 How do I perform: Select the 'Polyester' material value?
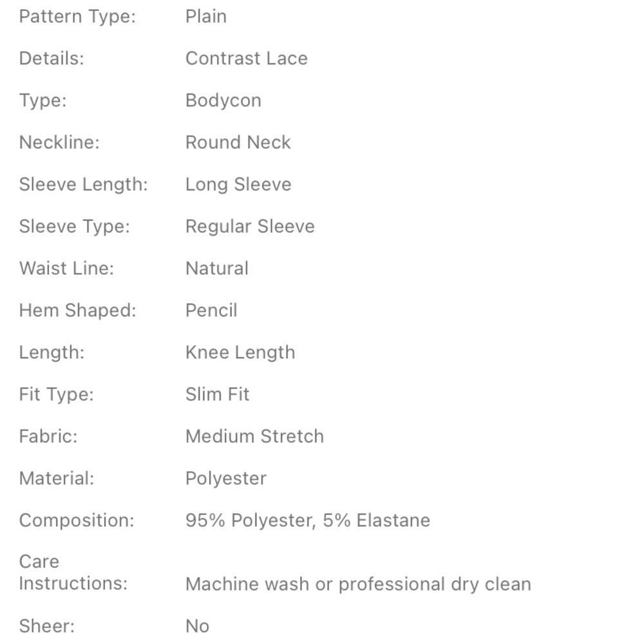tap(226, 478)
